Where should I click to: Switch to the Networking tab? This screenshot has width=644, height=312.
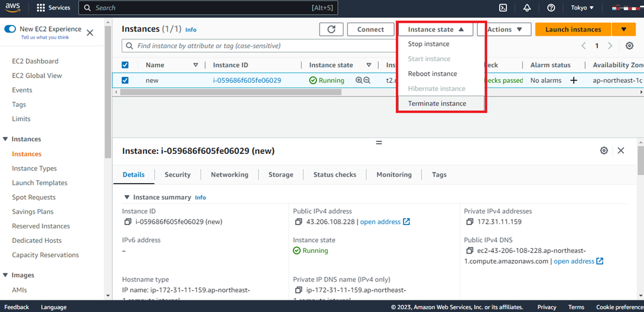coord(230,175)
